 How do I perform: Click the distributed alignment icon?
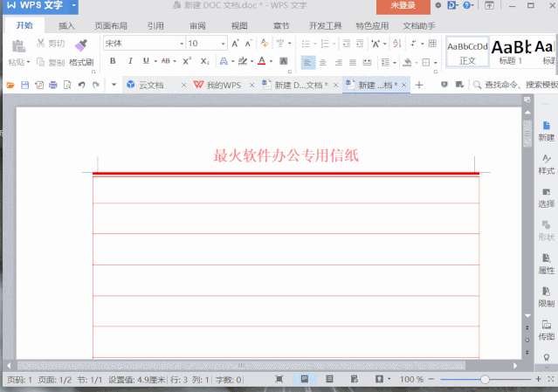click(368, 63)
